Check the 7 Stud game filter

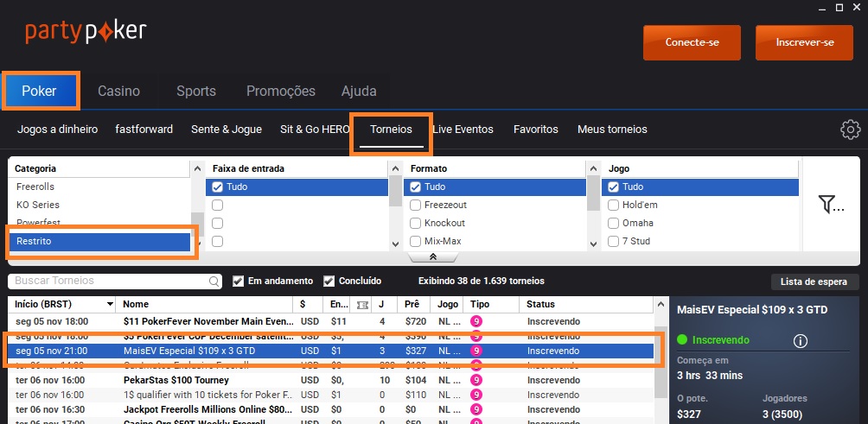[x=613, y=242]
